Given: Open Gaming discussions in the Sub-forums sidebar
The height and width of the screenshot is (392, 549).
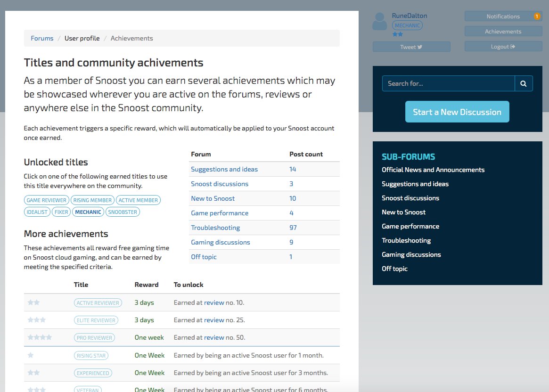Looking at the screenshot, I should click(x=411, y=255).
